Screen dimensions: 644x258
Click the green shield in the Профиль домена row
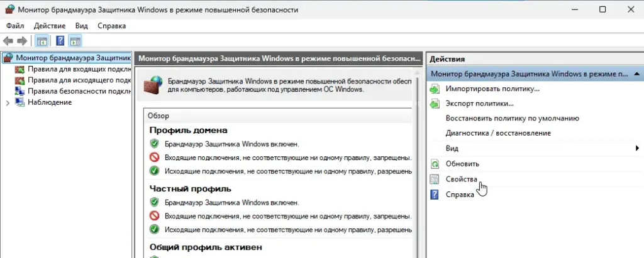pyautogui.click(x=154, y=144)
